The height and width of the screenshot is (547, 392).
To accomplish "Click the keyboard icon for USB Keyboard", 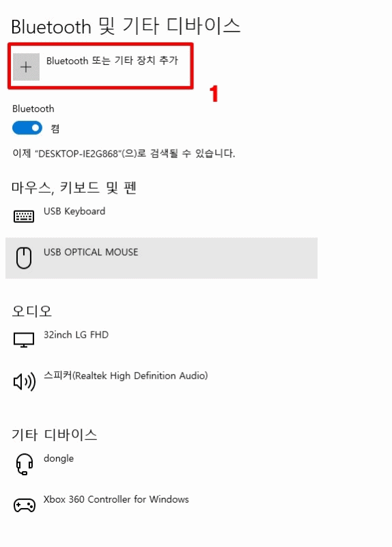I will pyautogui.click(x=24, y=216).
